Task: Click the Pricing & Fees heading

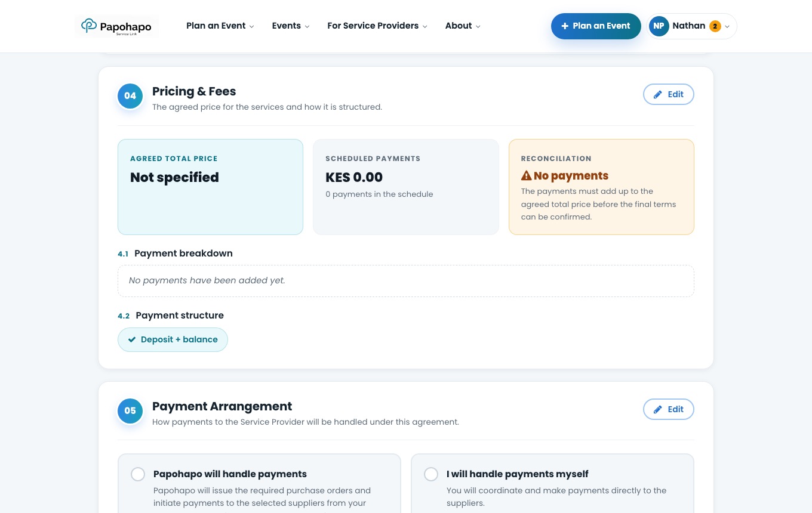Action: click(x=194, y=91)
